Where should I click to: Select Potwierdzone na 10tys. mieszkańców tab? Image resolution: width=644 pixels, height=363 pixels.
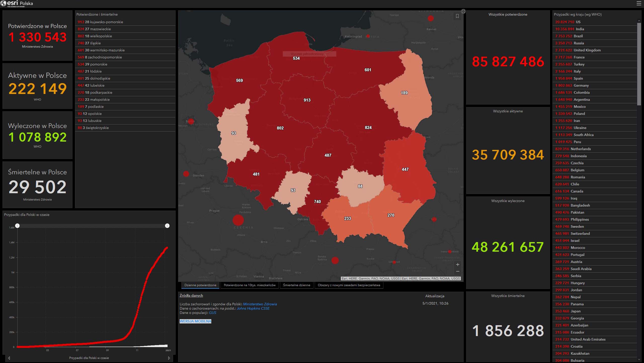click(x=250, y=285)
